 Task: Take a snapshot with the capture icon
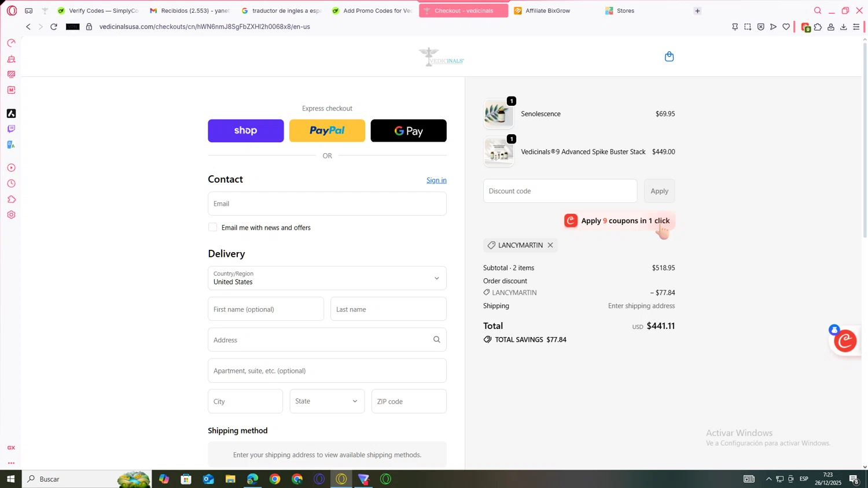pyautogui.click(x=748, y=27)
